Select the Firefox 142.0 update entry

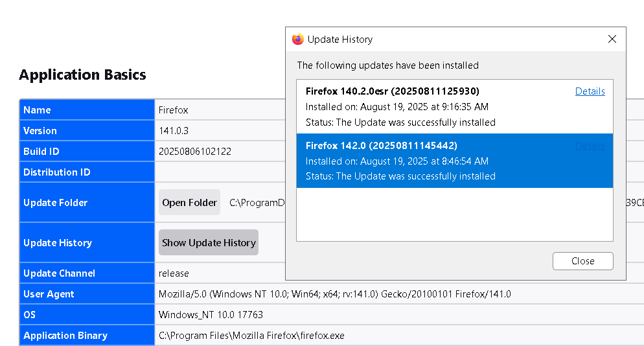pyautogui.click(x=421, y=161)
